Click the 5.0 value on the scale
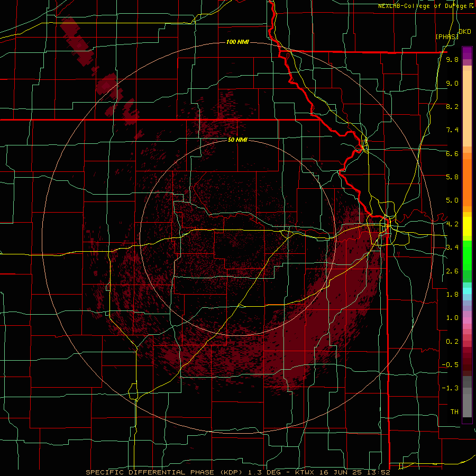The width and height of the screenshot is (476, 476). [452, 200]
